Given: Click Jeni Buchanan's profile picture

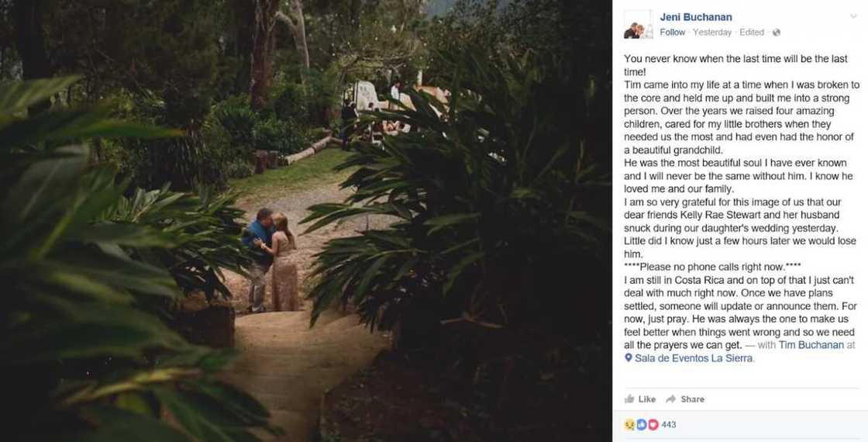Looking at the screenshot, I should 638,24.
